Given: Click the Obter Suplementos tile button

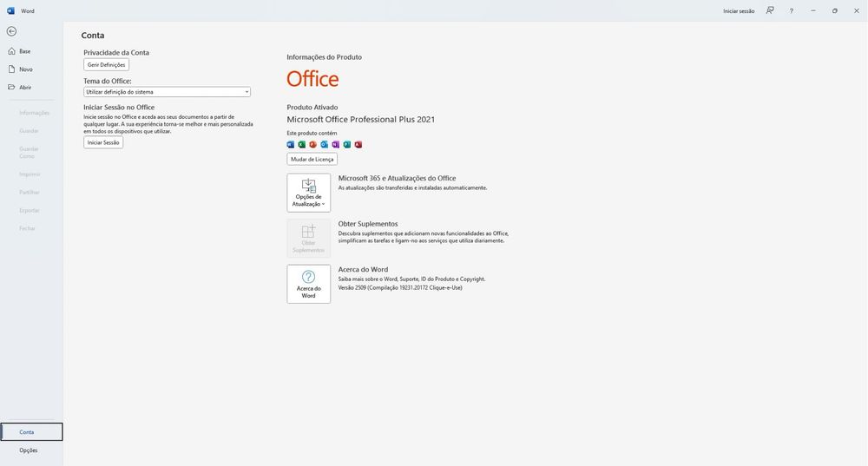Looking at the screenshot, I should point(309,239).
